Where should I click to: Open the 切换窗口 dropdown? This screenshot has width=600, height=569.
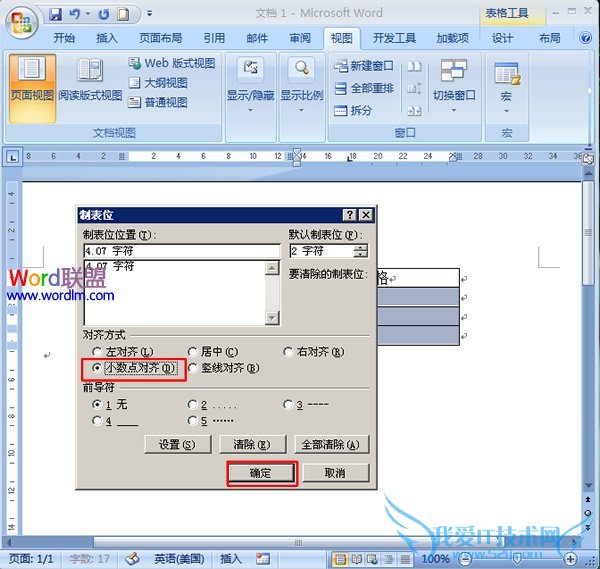[454, 86]
